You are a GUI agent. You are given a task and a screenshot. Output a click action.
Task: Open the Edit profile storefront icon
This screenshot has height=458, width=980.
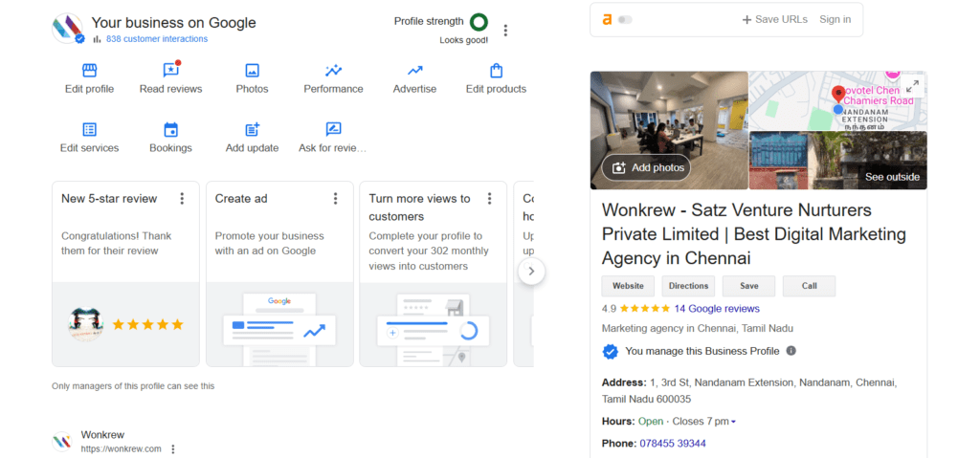click(89, 70)
